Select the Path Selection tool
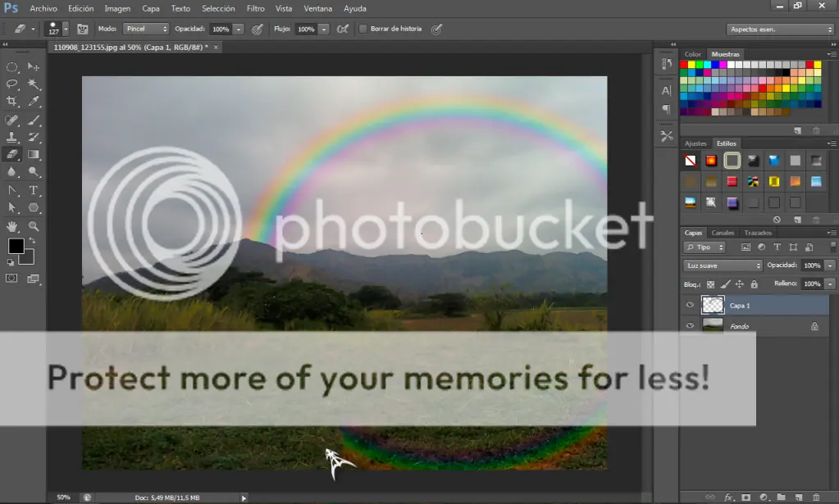839x504 pixels. coord(11,207)
